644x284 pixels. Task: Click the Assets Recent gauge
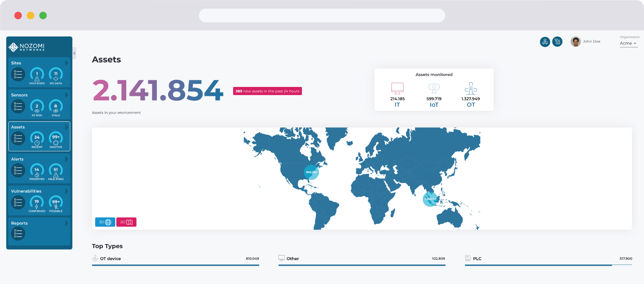37,139
